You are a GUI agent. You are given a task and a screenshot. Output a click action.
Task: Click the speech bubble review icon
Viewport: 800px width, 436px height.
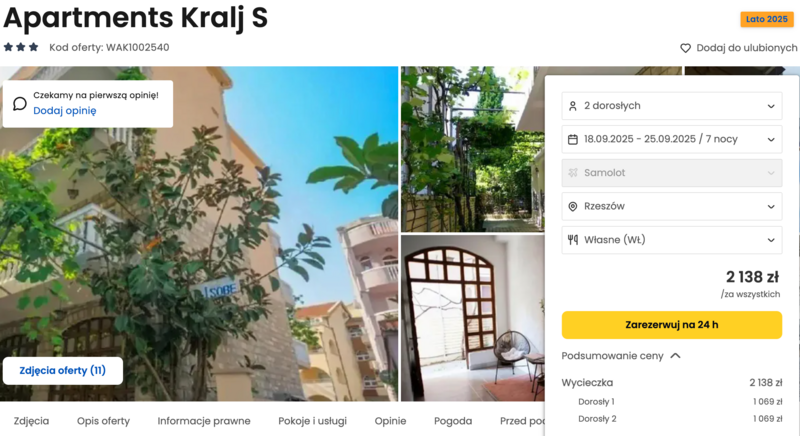click(19, 104)
